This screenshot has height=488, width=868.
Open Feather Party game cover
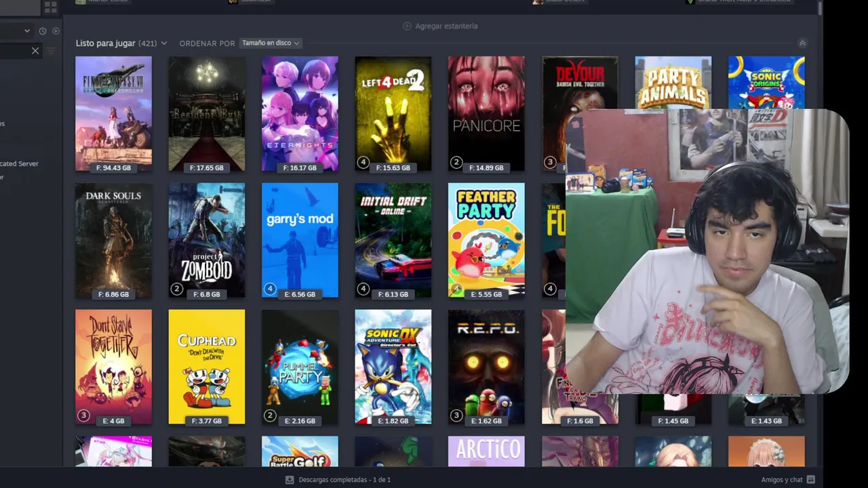(486, 240)
